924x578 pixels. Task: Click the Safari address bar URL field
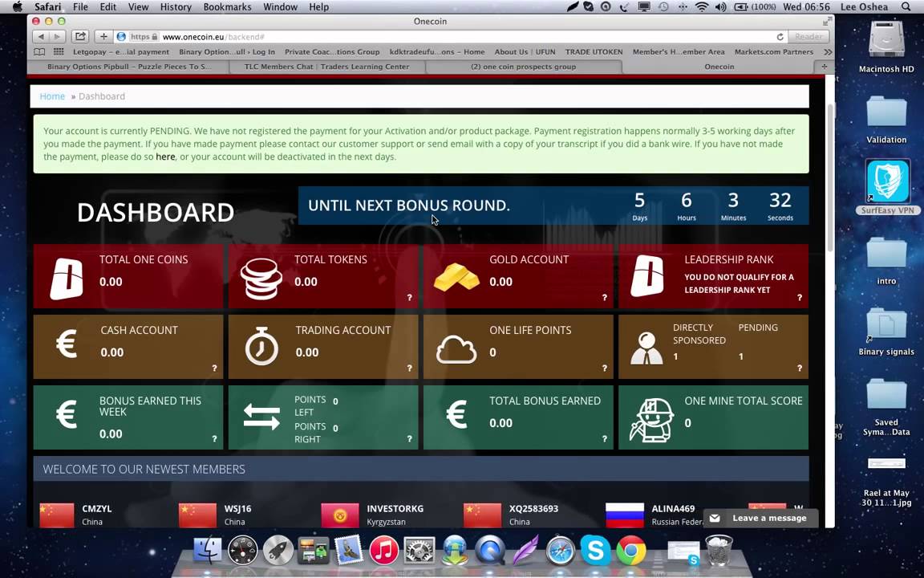pyautogui.click(x=451, y=37)
